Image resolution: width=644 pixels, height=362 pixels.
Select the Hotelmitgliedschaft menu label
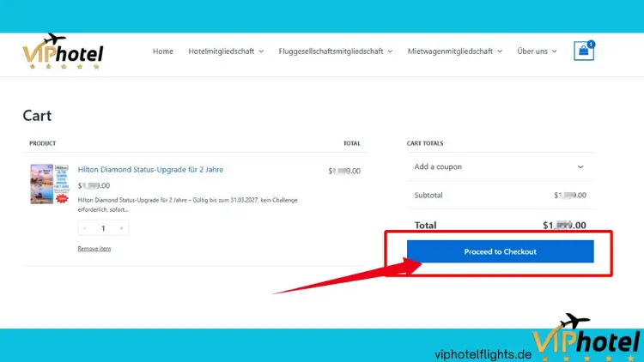[x=222, y=51]
